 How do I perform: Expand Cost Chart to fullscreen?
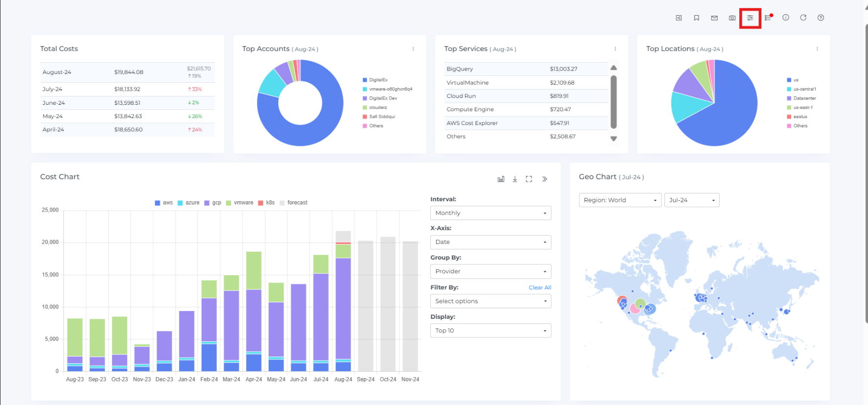tap(529, 179)
